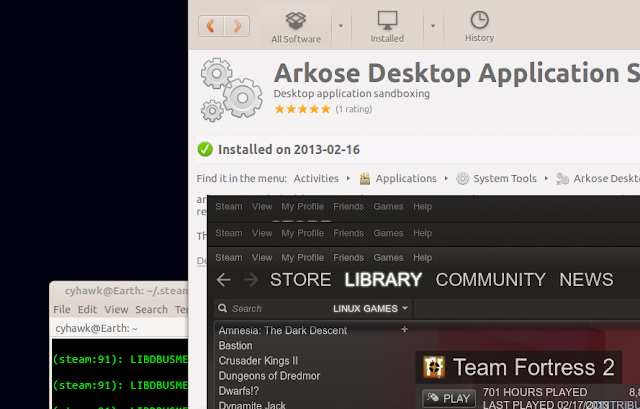Image resolution: width=640 pixels, height=409 pixels.
Task: Select Dynamite Jack in the game list
Action: [x=252, y=405]
